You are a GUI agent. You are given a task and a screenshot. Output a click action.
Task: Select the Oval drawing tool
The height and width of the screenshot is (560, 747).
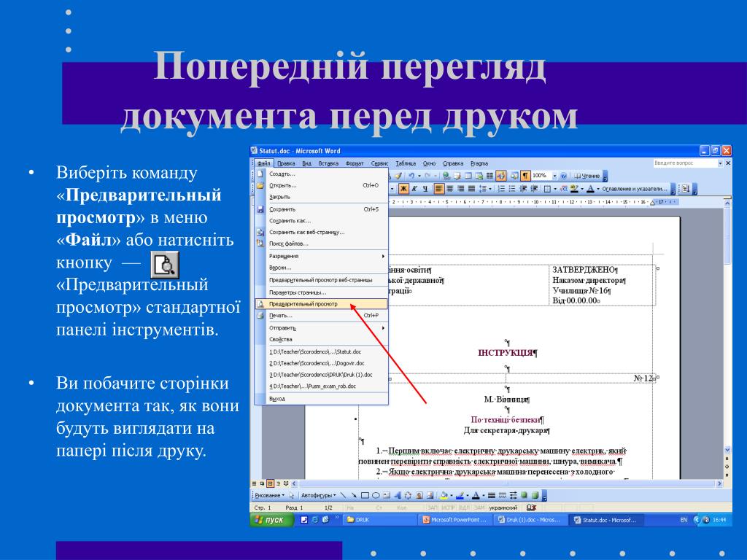click(376, 495)
